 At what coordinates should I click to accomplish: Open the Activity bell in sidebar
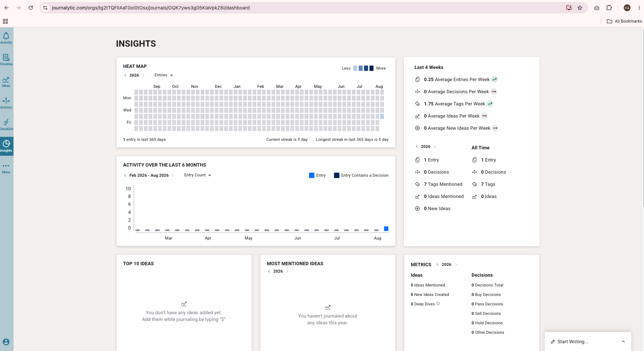[6, 38]
